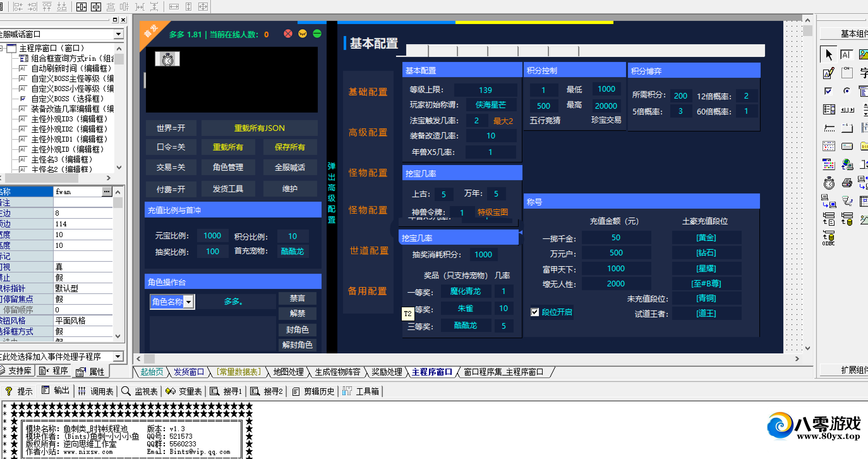Click the design area horizontal scrollbar thumb
This screenshot has height=459, width=868.
[150, 358]
